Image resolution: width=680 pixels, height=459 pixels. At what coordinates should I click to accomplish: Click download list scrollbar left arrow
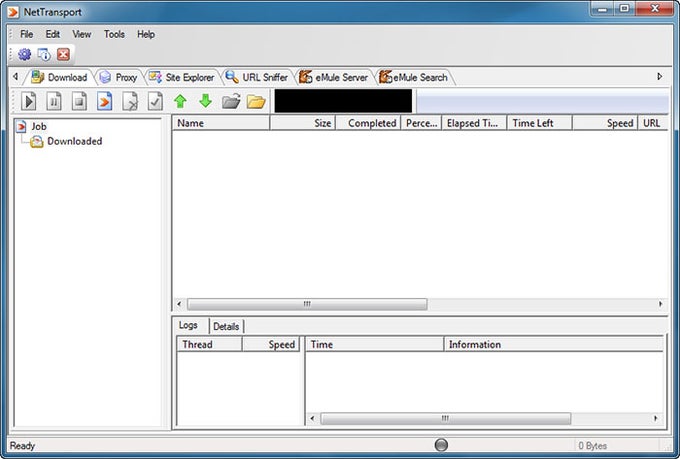[179, 304]
